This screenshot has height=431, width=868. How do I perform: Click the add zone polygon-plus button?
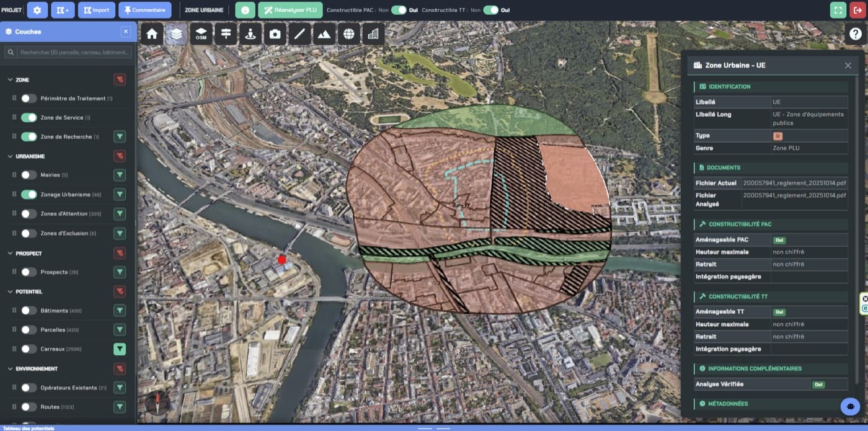tap(62, 10)
